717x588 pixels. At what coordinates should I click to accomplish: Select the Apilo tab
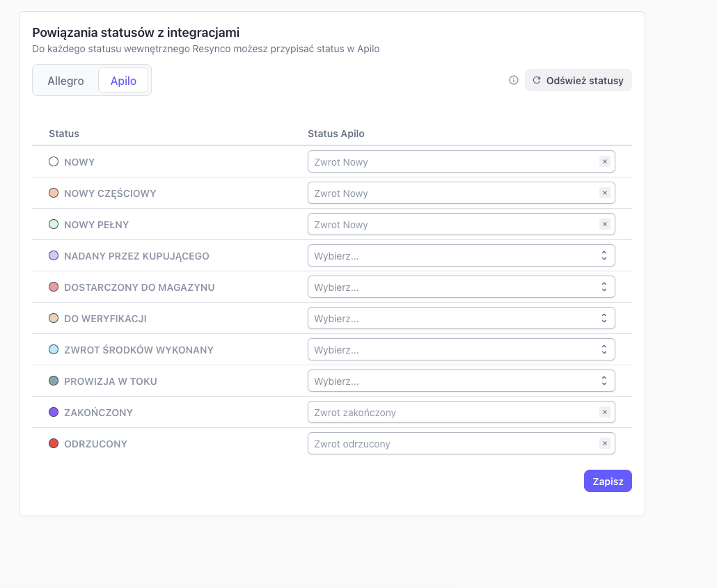[123, 81]
